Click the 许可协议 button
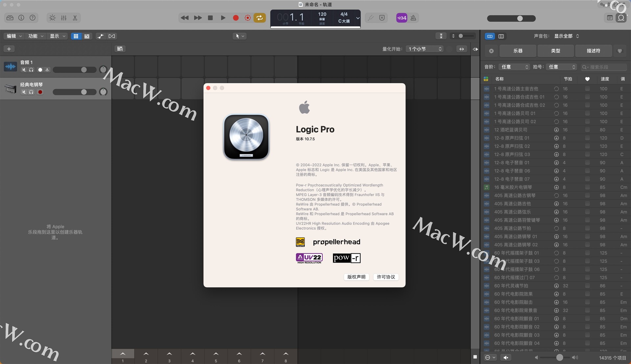The image size is (631, 364). (386, 277)
